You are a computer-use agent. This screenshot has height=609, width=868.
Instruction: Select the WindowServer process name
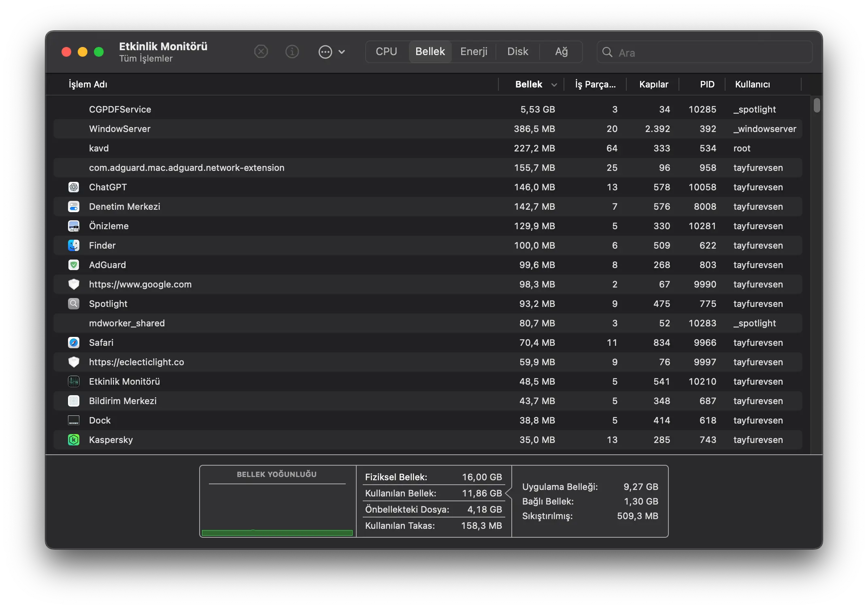[119, 129]
